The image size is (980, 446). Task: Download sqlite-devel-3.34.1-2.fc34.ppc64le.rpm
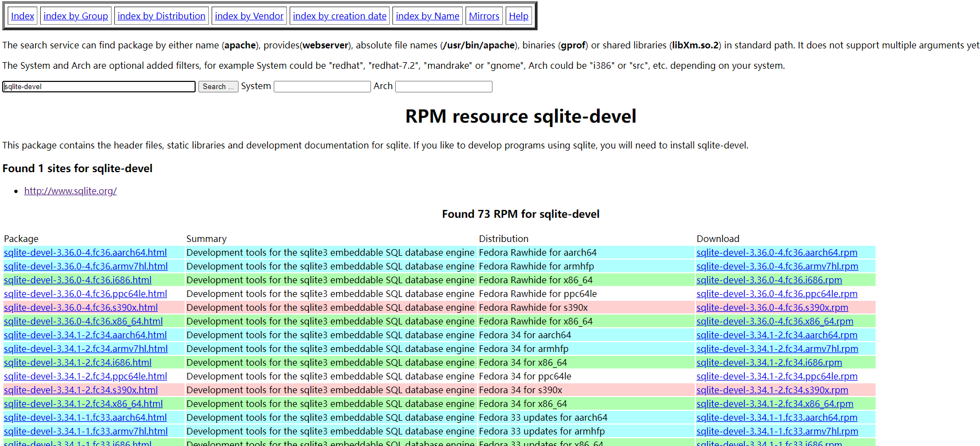click(x=777, y=376)
